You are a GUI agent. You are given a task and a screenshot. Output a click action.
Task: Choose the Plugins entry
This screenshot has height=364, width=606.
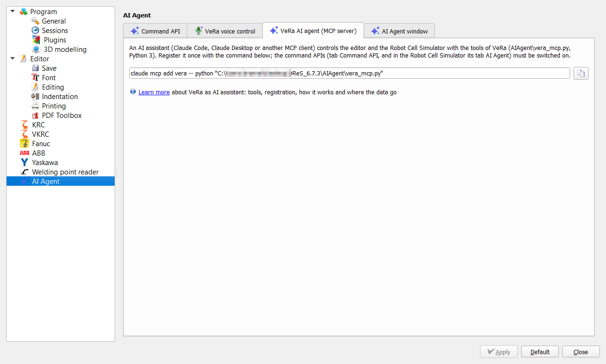[55, 40]
